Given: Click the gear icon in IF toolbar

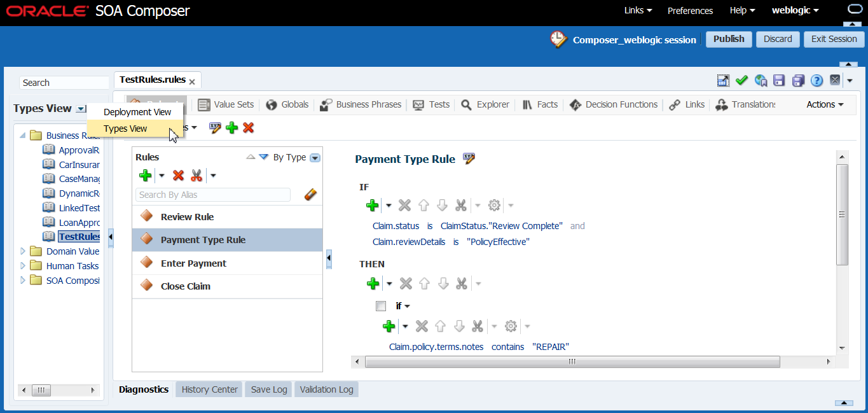Looking at the screenshot, I should (495, 206).
